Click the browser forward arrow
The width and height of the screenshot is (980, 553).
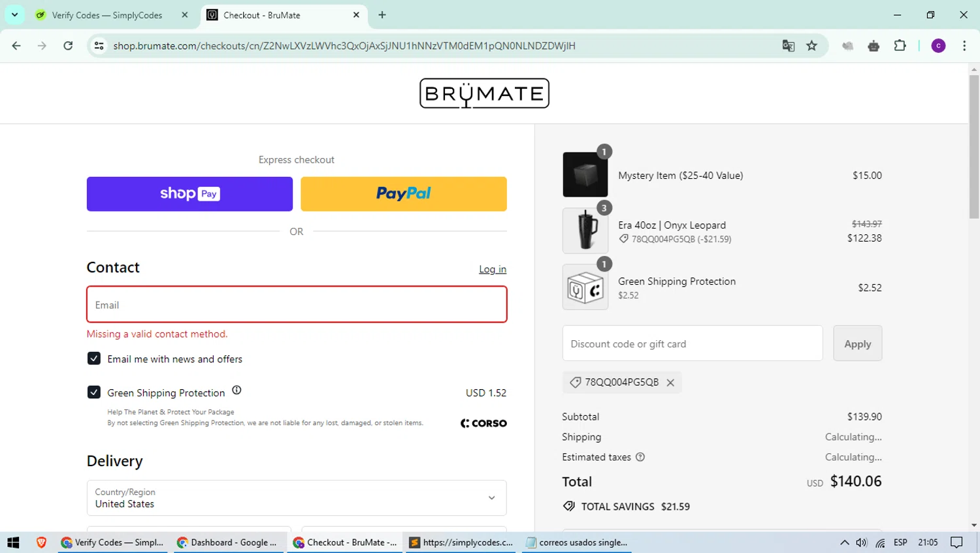[42, 46]
